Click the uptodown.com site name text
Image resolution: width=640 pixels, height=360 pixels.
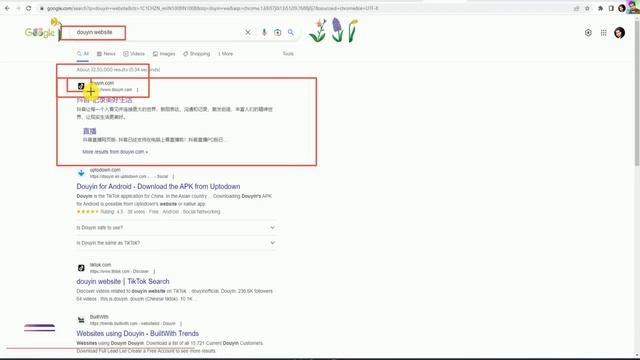pyautogui.click(x=105, y=170)
